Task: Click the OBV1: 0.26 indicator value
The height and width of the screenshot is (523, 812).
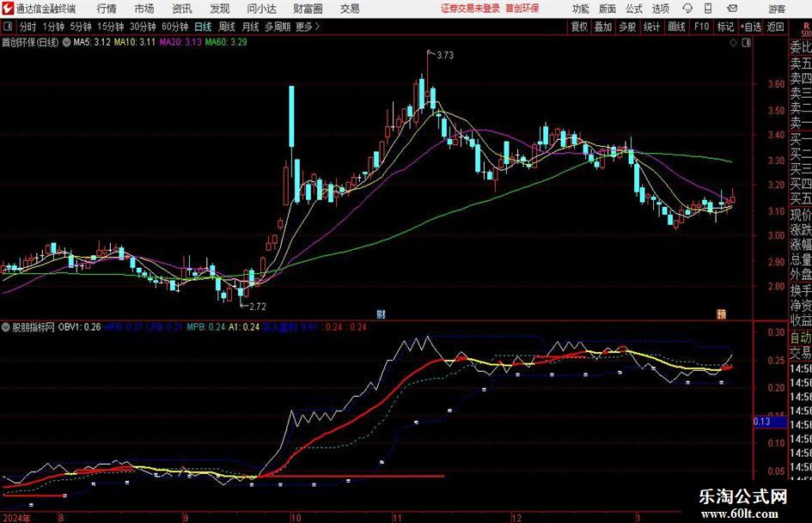Action: point(79,327)
